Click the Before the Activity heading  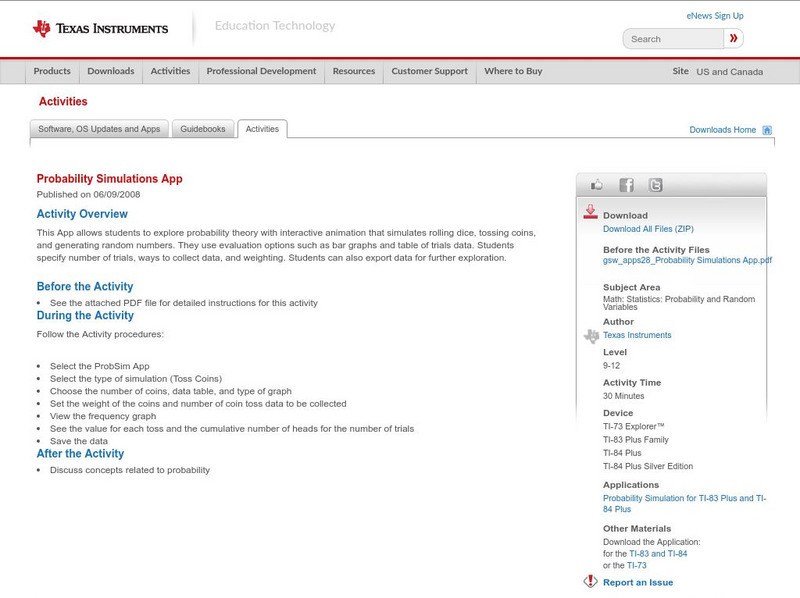tap(85, 286)
